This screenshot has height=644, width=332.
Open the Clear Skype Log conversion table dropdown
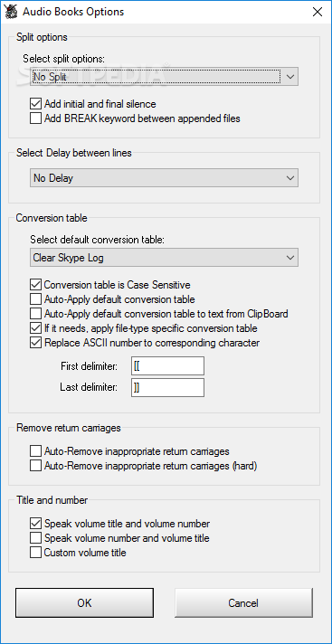pos(164,258)
